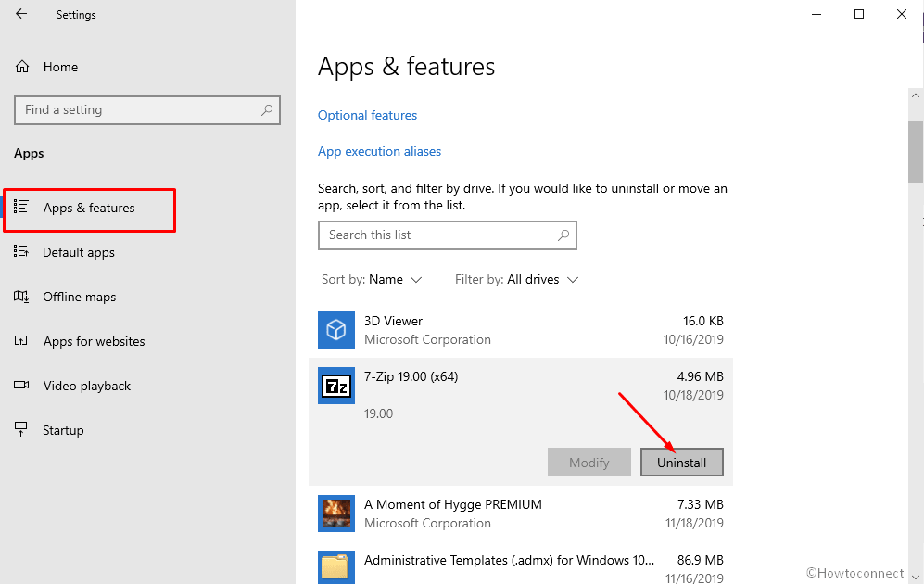Open the Filter by All drives dropdown
924x584 pixels.
click(x=517, y=279)
